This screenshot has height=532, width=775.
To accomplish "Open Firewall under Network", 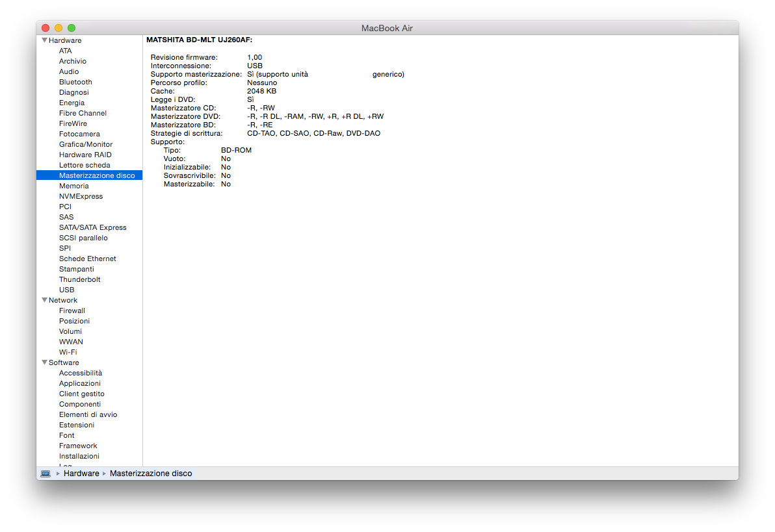I will tap(72, 310).
